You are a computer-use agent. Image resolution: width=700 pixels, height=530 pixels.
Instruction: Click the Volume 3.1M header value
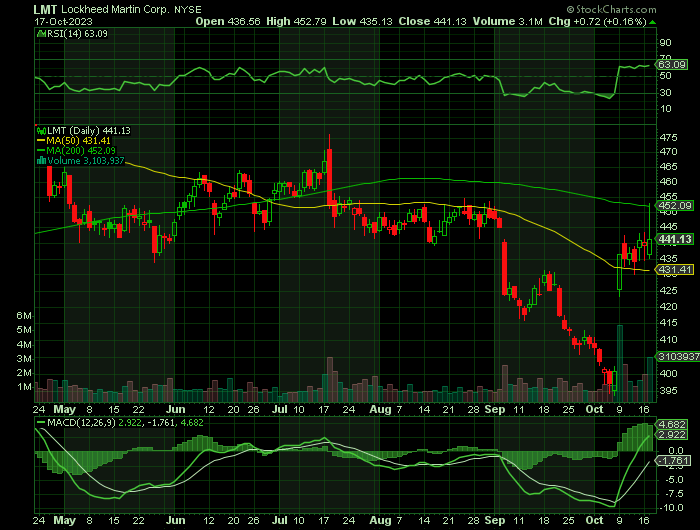tap(508, 21)
